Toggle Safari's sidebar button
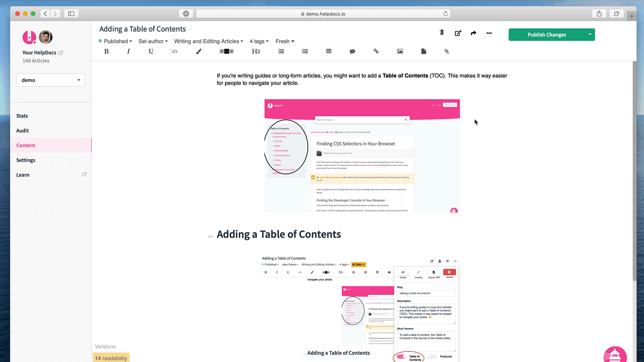644x362 pixels. [71, 14]
